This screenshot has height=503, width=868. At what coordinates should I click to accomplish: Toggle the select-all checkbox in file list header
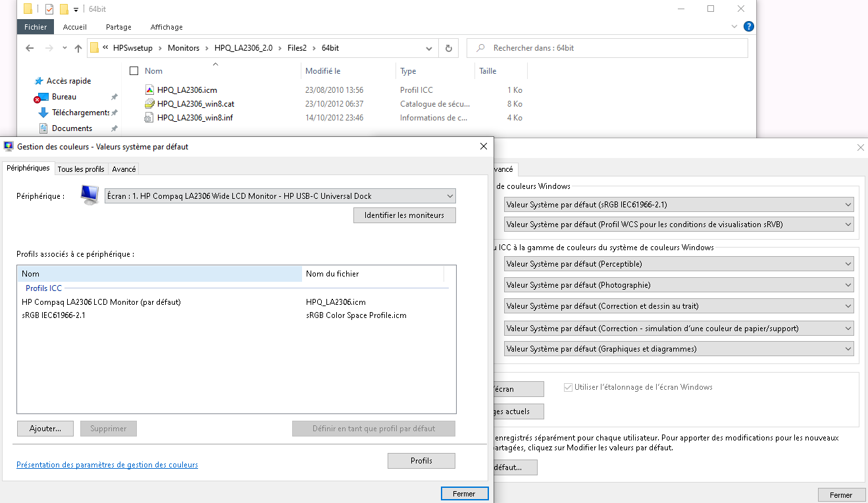(x=134, y=71)
